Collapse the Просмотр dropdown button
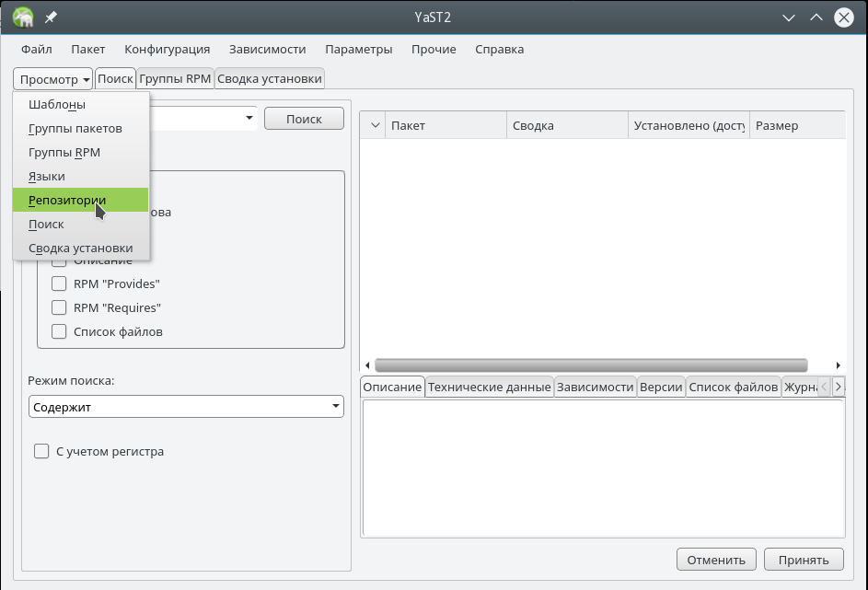The height and width of the screenshot is (590, 868). (53, 79)
